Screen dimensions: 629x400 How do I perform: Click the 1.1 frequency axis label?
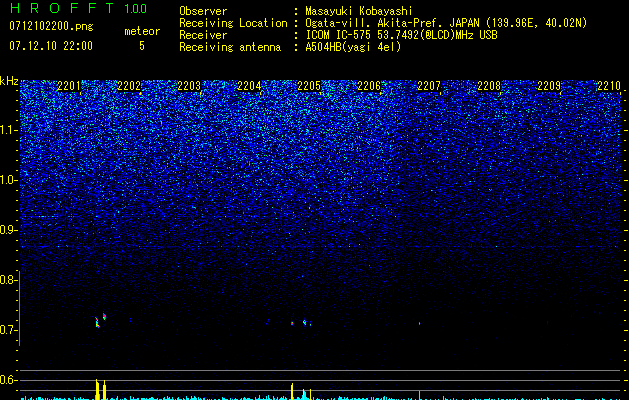(x=8, y=130)
